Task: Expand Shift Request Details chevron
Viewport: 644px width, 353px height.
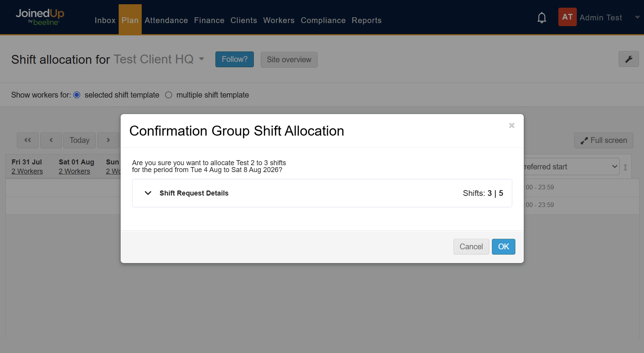Action: click(148, 193)
